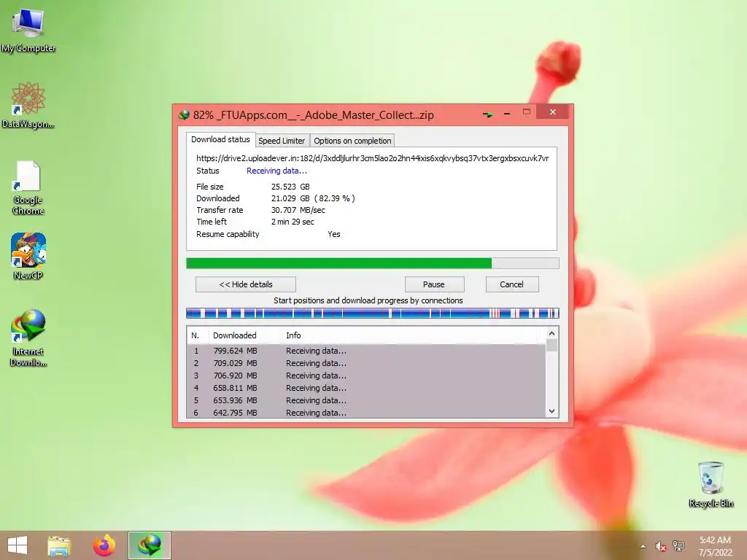
Task: Click the Info column header
Action: [410, 335]
